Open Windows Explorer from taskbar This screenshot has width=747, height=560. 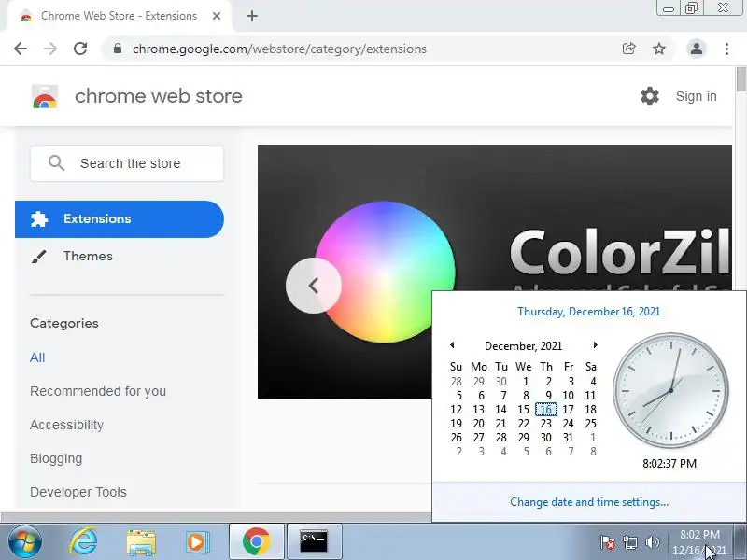(141, 541)
